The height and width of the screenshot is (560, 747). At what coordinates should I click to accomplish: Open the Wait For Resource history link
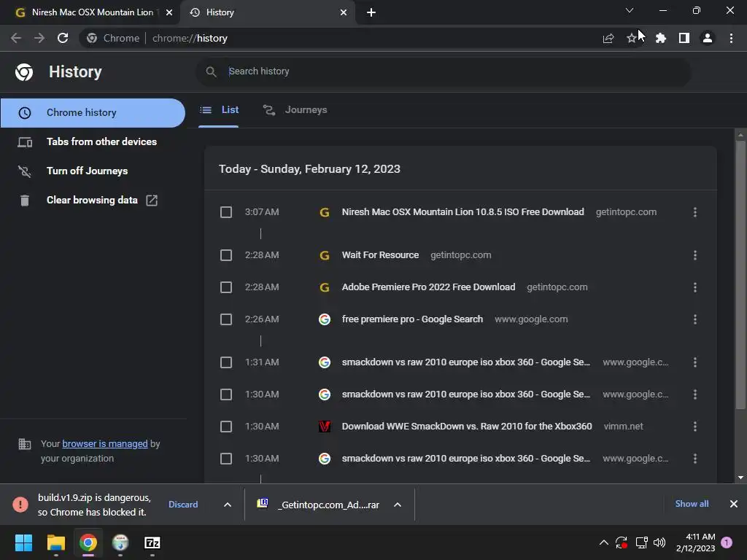[380, 255]
